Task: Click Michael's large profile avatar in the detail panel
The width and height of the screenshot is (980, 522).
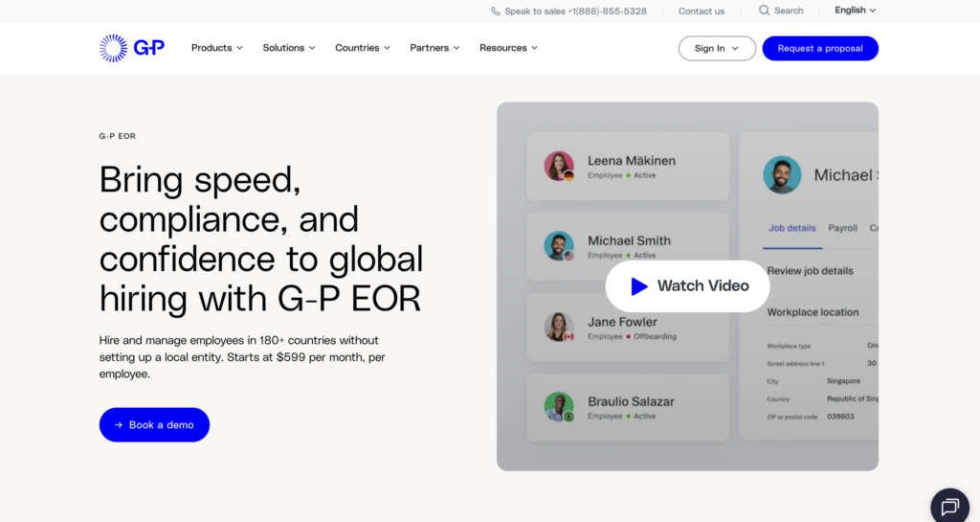Action: (782, 174)
